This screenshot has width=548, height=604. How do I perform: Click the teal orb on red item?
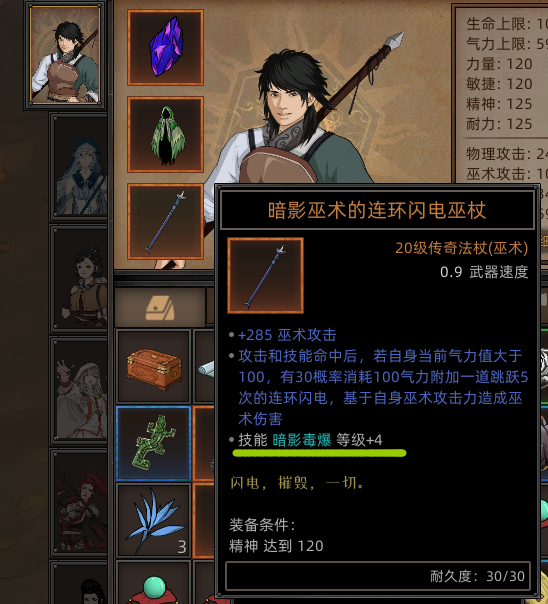coord(154,586)
